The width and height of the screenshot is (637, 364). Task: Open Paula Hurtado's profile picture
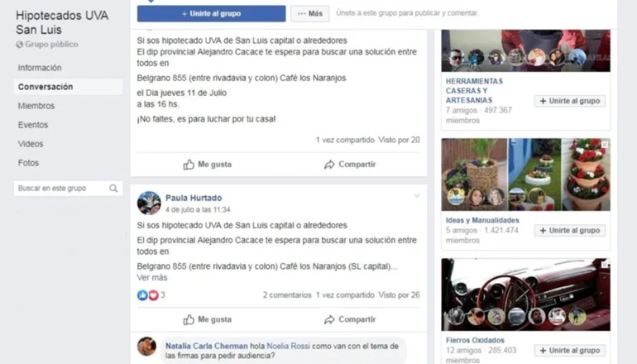tap(149, 204)
